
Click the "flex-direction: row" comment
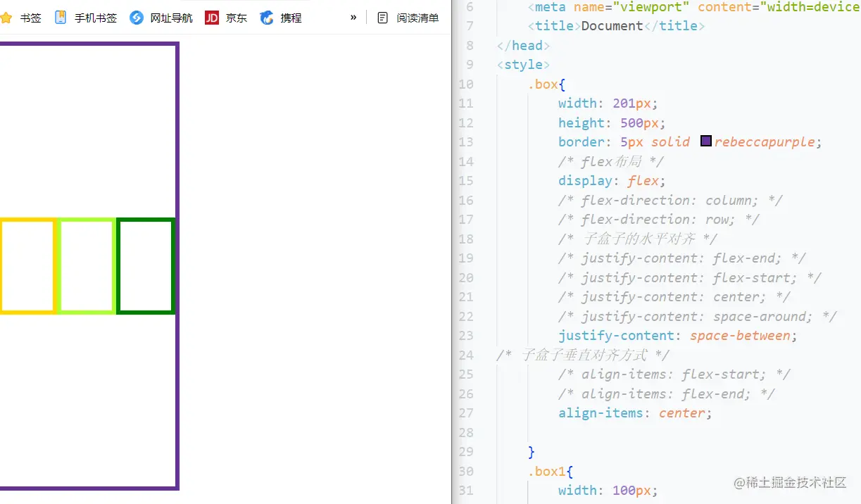tap(659, 220)
